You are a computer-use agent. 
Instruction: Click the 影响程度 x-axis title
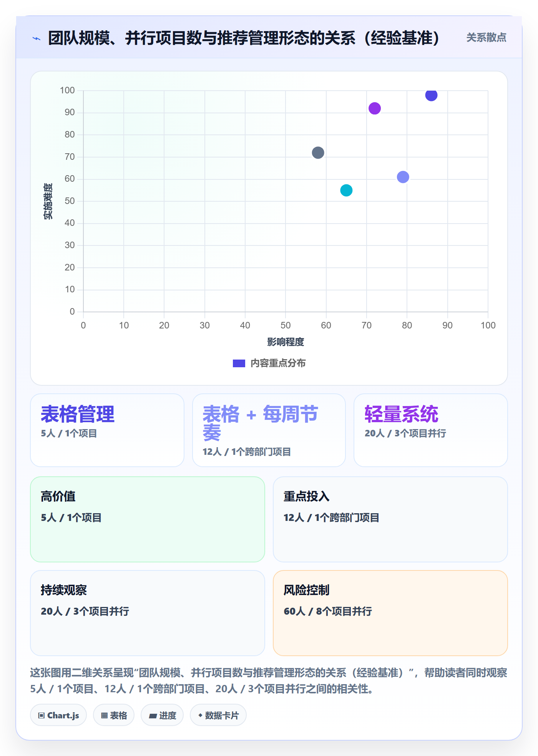(286, 342)
